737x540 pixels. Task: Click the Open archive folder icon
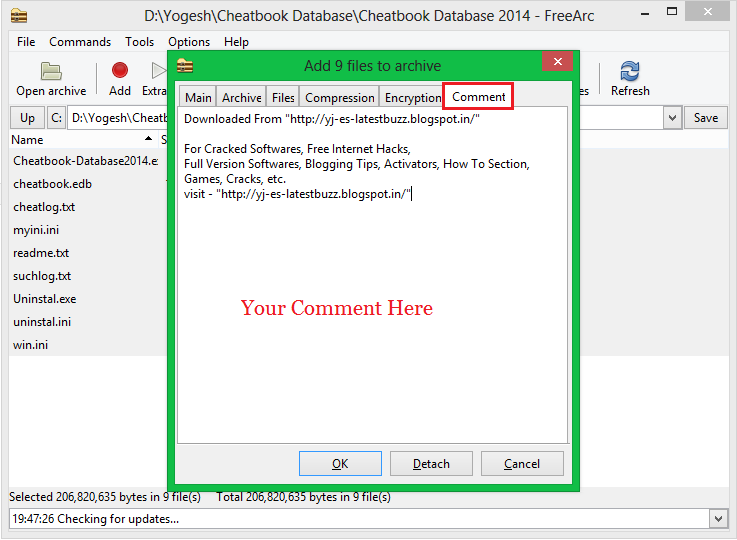(51, 71)
